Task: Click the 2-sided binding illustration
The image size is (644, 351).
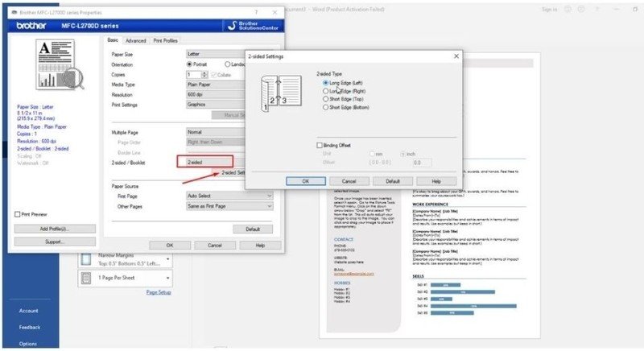Action: [275, 91]
